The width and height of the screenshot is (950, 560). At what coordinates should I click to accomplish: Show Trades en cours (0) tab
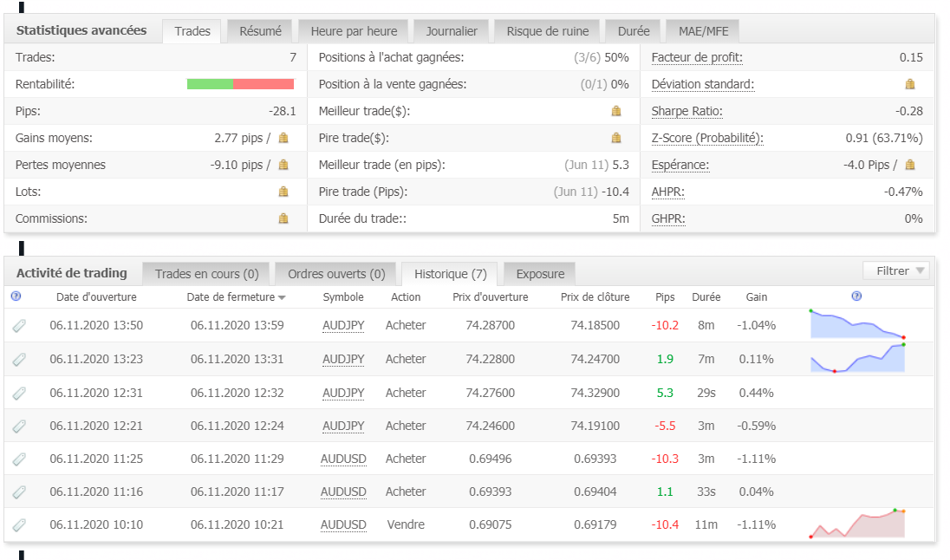(x=206, y=274)
